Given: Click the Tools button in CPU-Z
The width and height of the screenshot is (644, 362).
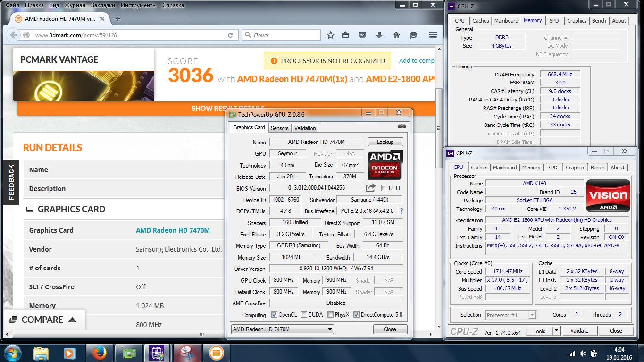Looking at the screenshot, I should tap(539, 331).
